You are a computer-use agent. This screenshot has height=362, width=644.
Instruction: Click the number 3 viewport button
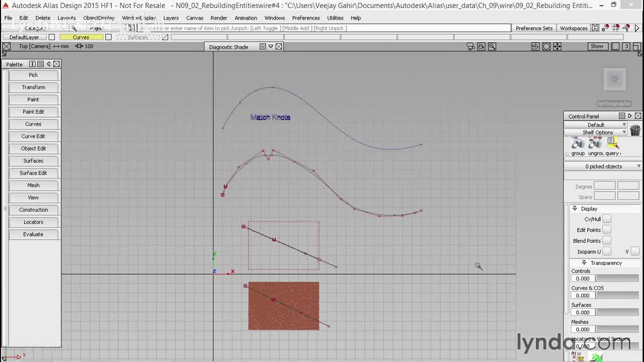pyautogui.click(x=626, y=46)
